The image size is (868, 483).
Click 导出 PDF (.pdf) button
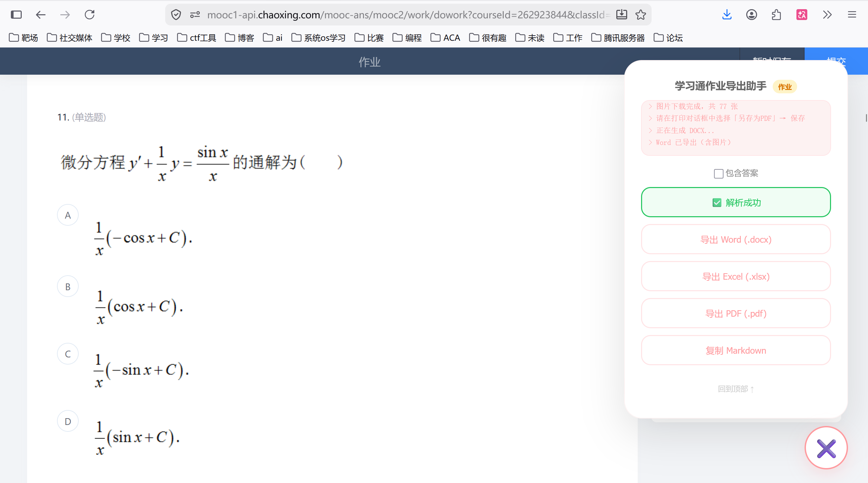point(736,313)
